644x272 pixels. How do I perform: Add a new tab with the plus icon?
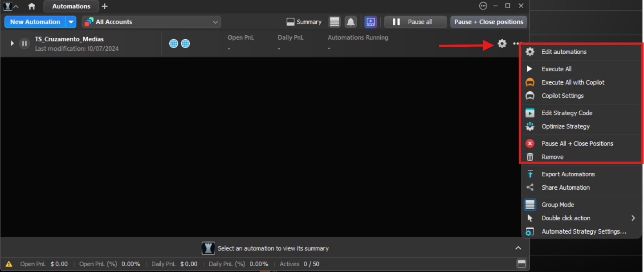pos(105,6)
